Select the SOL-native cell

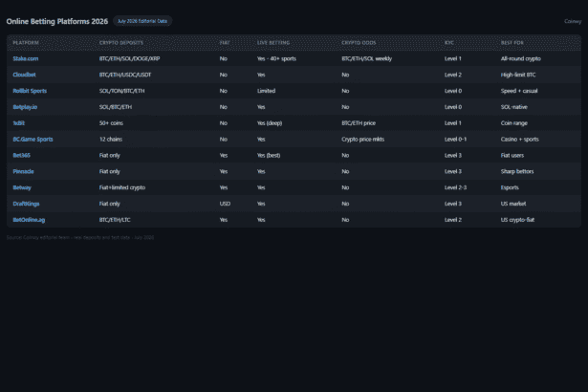pos(514,107)
